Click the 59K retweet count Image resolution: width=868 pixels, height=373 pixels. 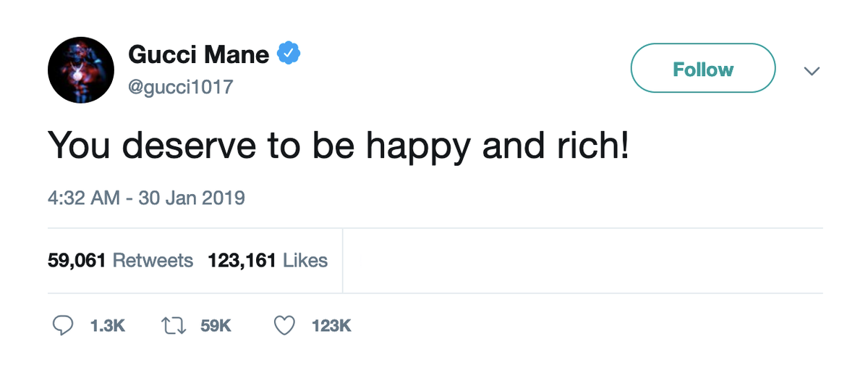216,327
